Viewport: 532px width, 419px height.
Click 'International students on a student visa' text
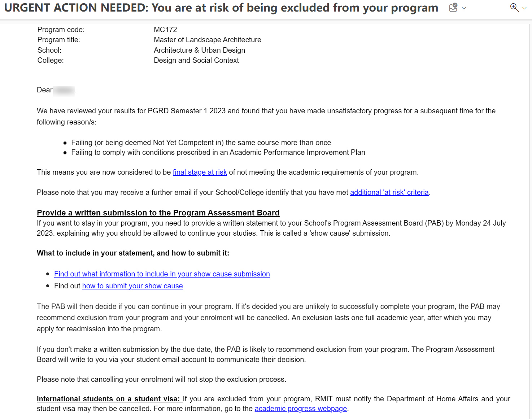108,399
